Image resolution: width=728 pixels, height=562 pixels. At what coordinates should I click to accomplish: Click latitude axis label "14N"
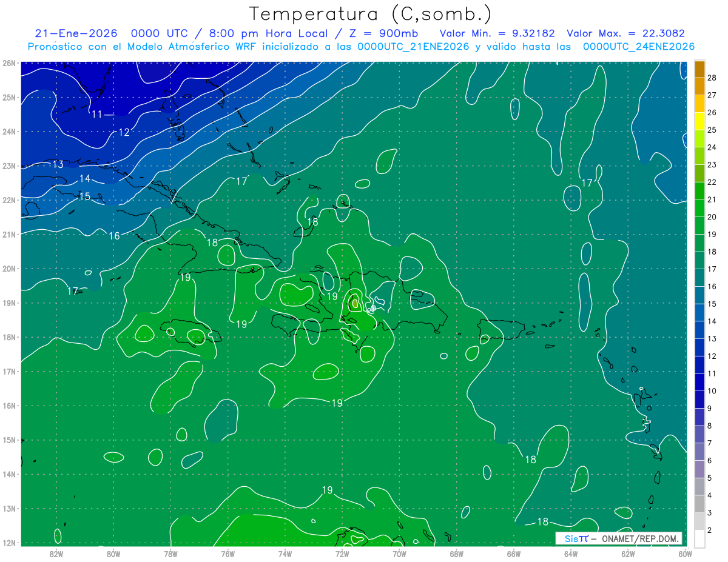click(9, 474)
